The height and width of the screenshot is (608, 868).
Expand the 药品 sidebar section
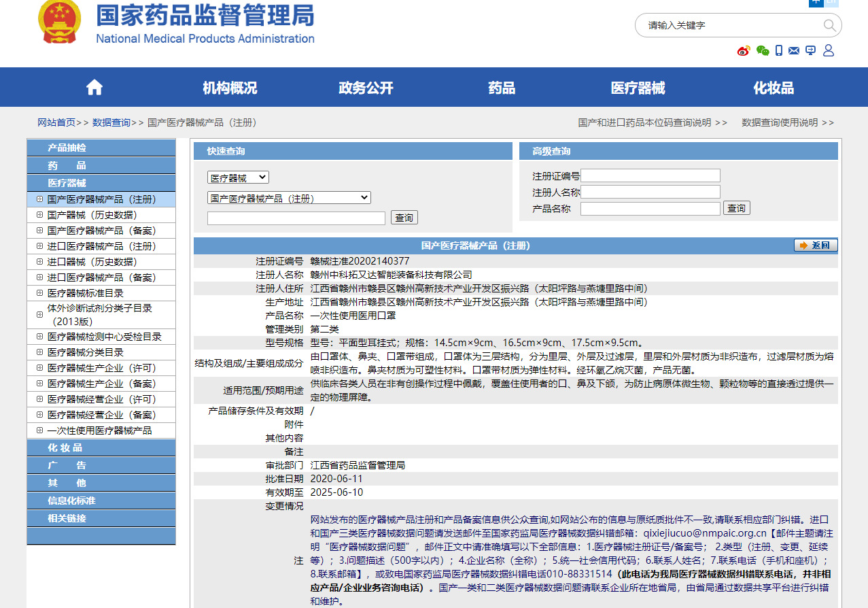(x=101, y=165)
